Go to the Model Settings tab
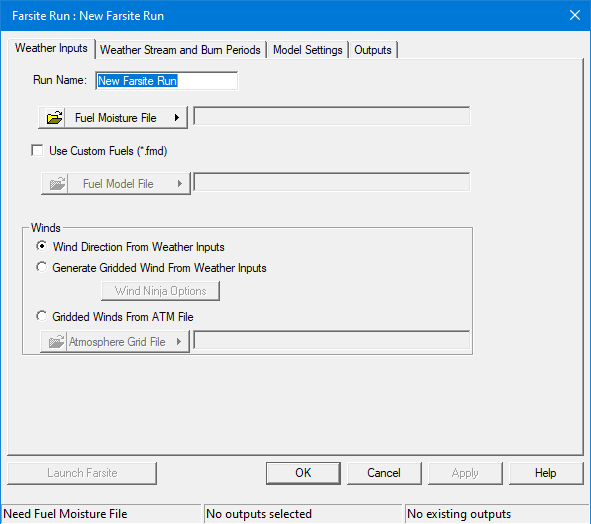The image size is (591, 524). click(x=308, y=50)
